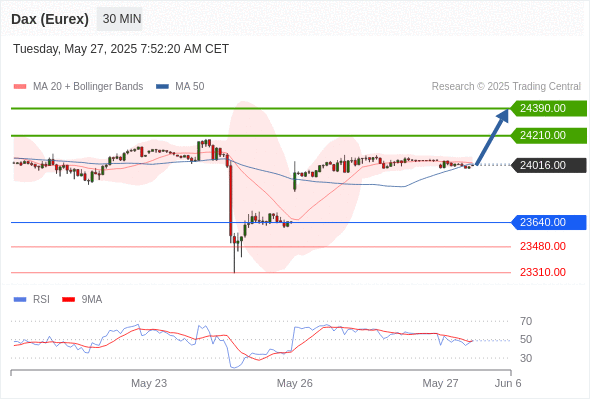The height and width of the screenshot is (400, 590).
Task: Click the May 27 date axis label
Action: 440,383
